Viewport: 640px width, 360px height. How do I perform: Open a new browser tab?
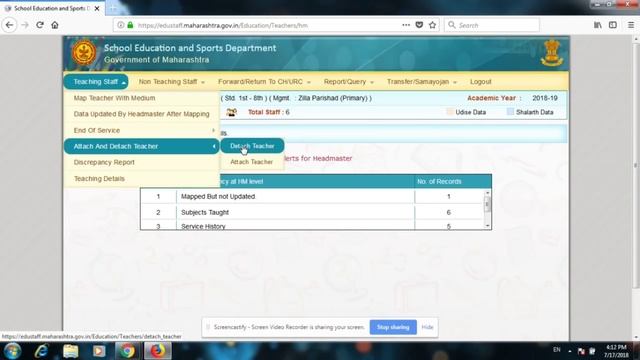pos(113,8)
